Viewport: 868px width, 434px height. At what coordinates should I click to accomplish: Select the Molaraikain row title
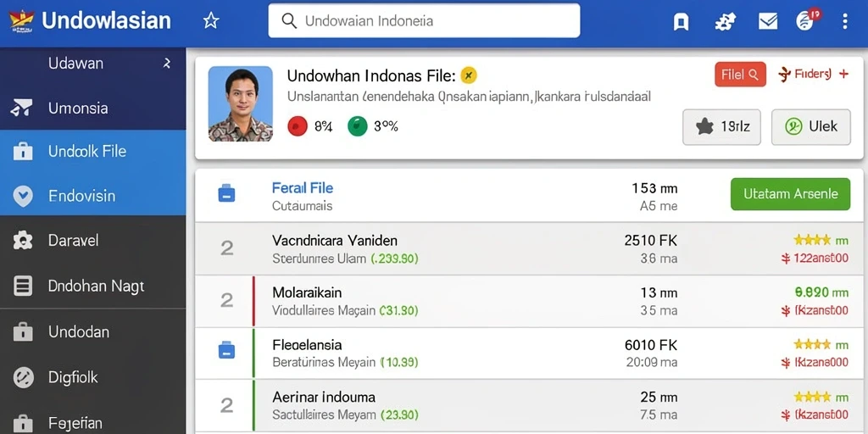point(307,292)
